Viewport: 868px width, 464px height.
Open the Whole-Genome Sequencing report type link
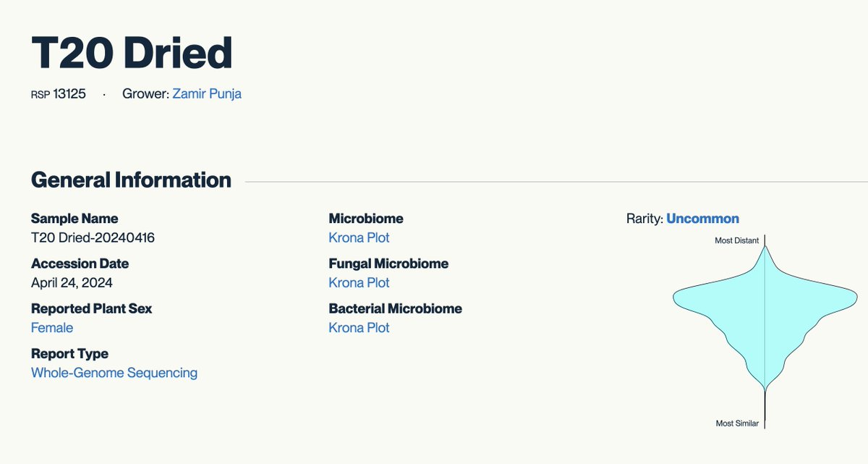(114, 373)
